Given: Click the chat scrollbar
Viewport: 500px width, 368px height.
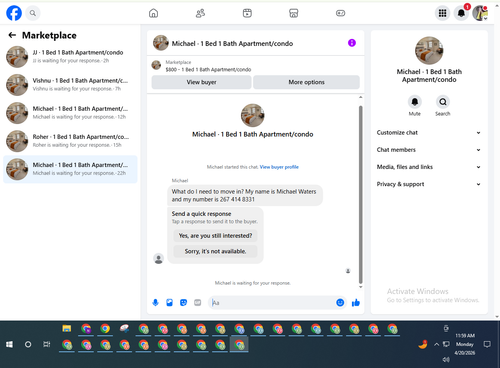Looking at the screenshot, I should point(360,195).
